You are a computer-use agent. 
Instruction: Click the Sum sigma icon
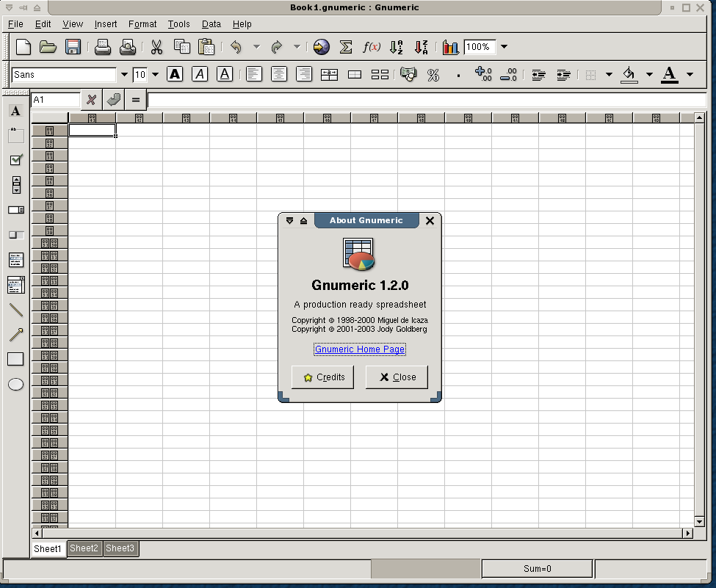346,48
